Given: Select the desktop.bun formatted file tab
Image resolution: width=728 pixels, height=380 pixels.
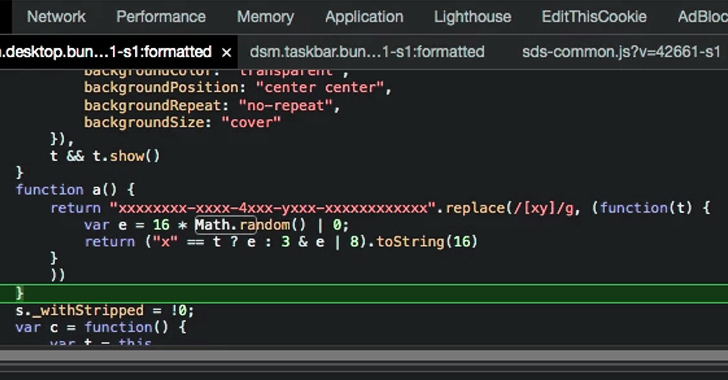Looking at the screenshot, I should pos(106,52).
